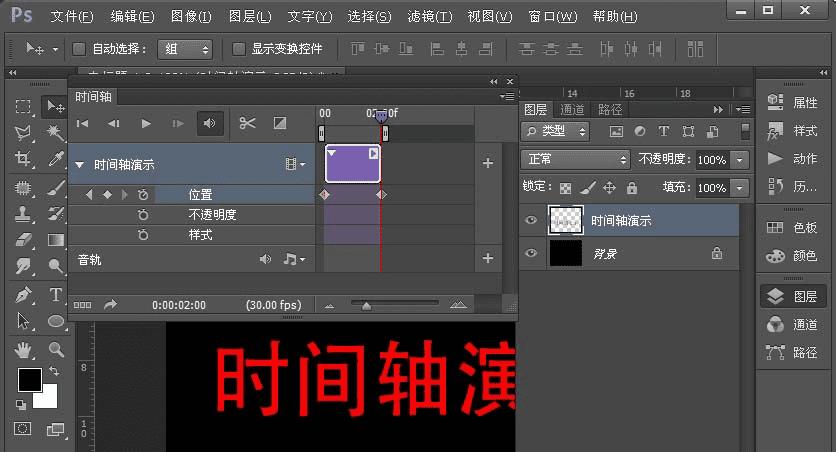The width and height of the screenshot is (836, 452).
Task: Click the render video arrow icon
Action: [x=110, y=304]
